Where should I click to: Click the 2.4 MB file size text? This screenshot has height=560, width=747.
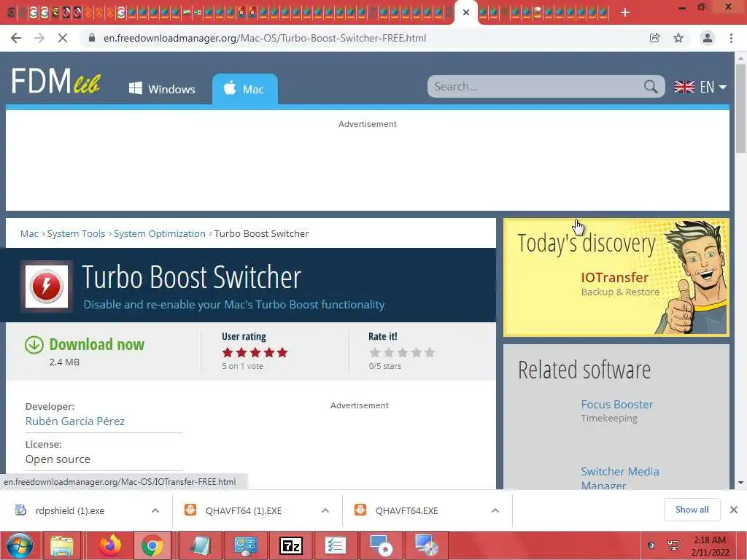(x=64, y=362)
